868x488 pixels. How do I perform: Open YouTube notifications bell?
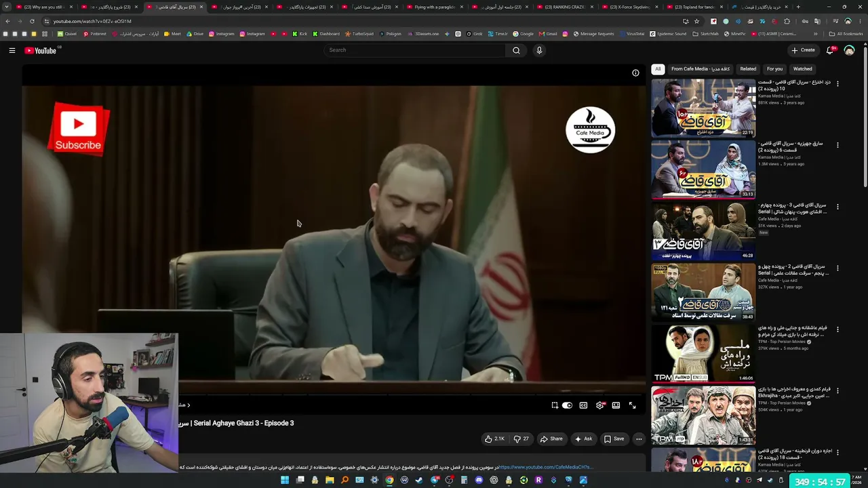click(x=830, y=50)
